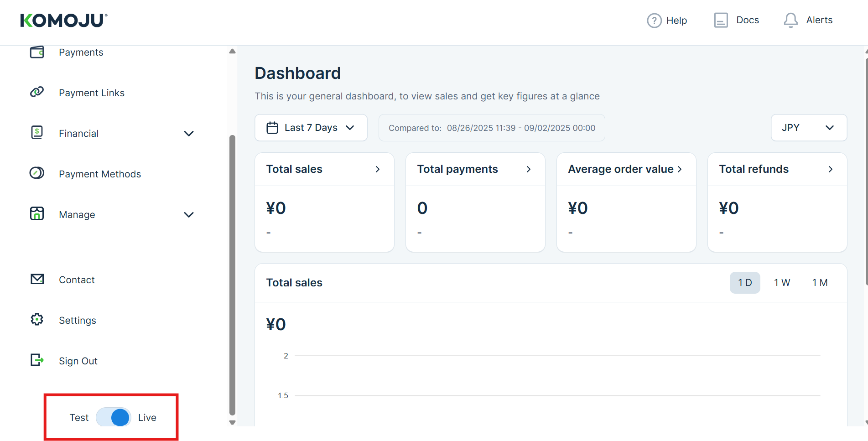This screenshot has width=868, height=441.
Task: Click the Contact envelope icon
Action: 37,279
